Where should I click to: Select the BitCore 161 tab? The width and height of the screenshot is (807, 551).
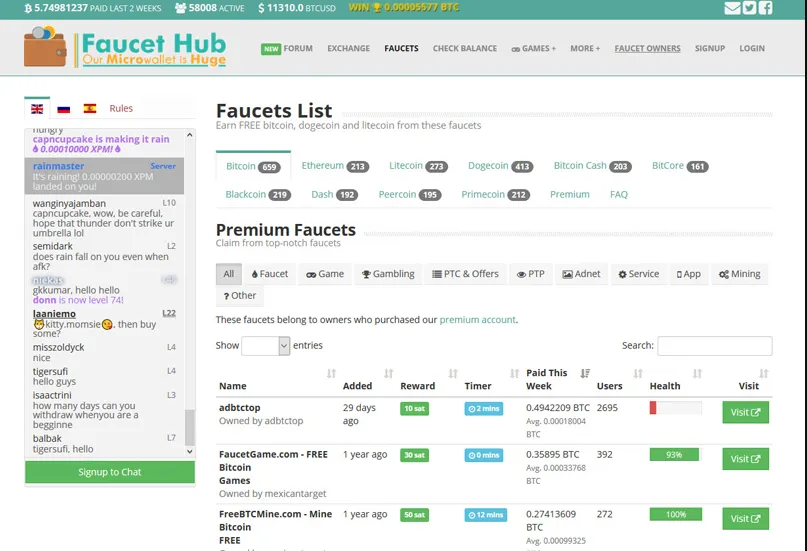680,166
